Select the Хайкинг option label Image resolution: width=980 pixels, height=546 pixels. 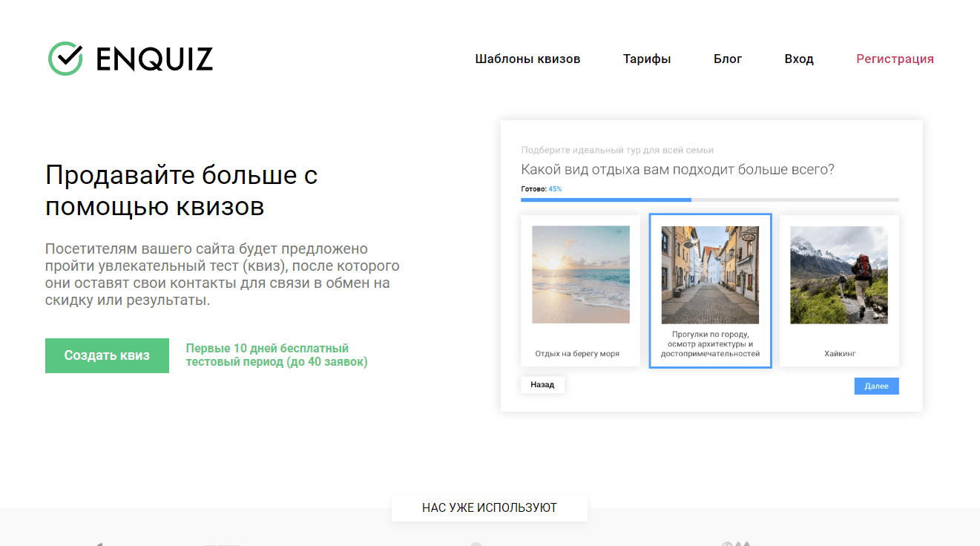(840, 354)
